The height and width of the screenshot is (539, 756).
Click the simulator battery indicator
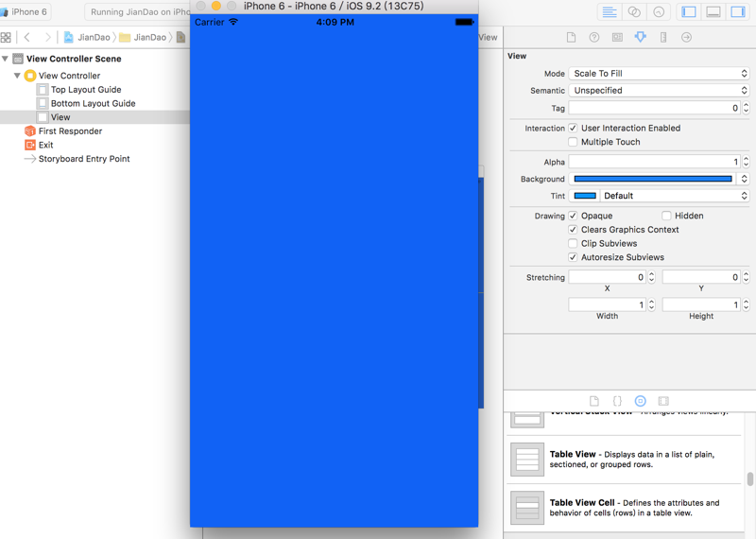point(464,22)
